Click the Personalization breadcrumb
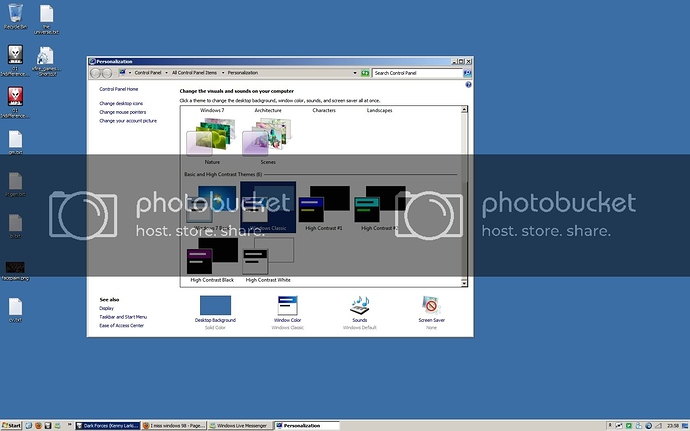The image size is (690, 431). 242,73
